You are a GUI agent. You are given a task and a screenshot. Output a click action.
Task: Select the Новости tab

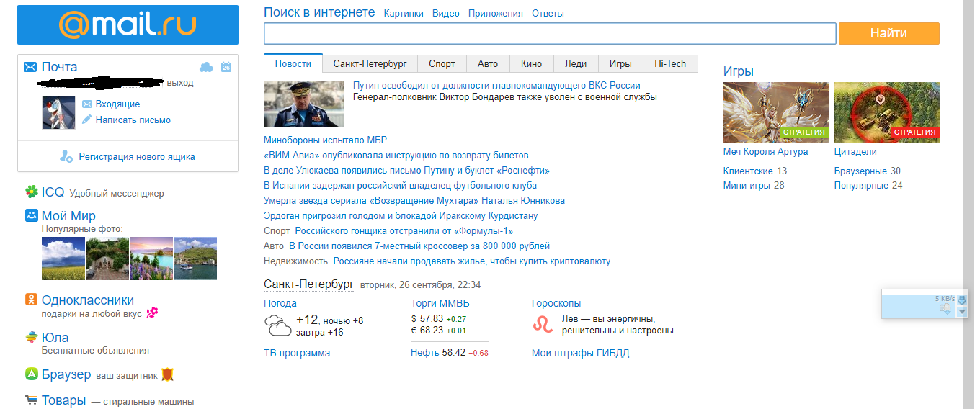coord(293,63)
